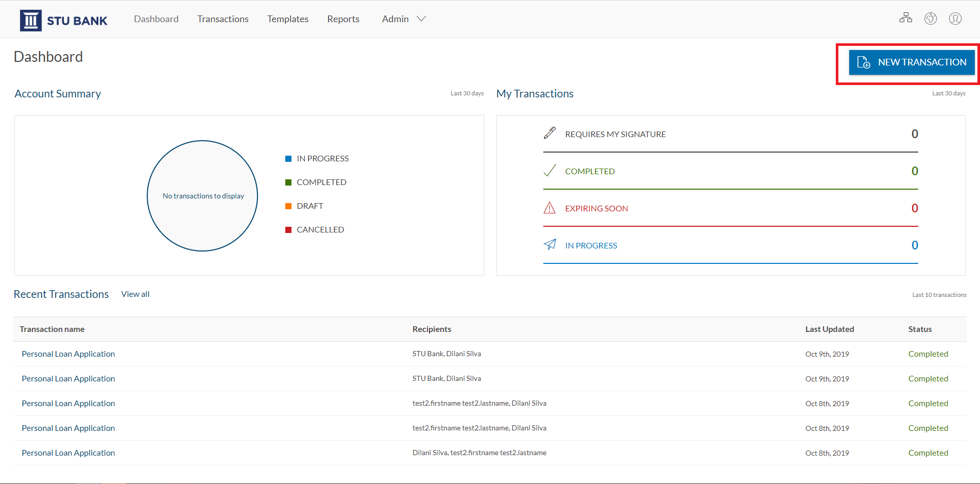Screen dimensions: 980x484
Task: Click the Recipients column header
Action: point(432,329)
